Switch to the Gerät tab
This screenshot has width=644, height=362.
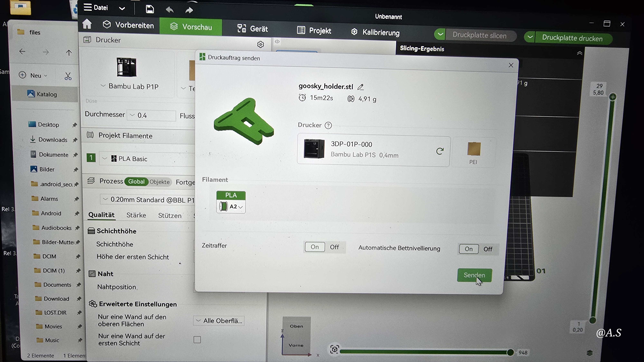click(x=252, y=29)
